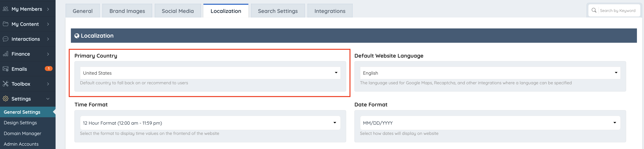Open the Primary Country dropdown
644x149 pixels.
[x=210, y=73]
